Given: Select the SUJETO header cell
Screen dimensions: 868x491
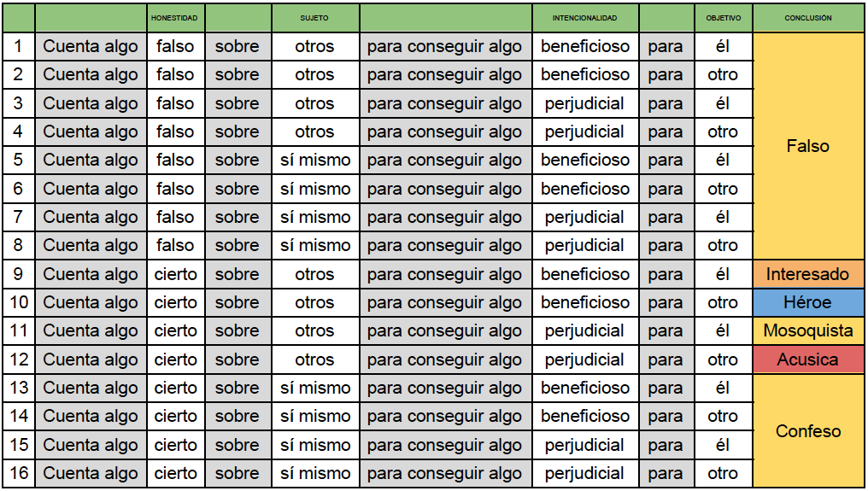Looking at the screenshot, I should click(x=314, y=18).
